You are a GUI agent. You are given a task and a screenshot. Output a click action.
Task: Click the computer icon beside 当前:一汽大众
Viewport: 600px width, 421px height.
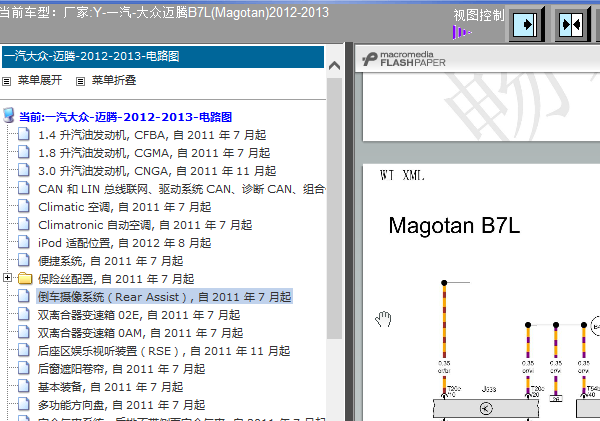point(8,115)
